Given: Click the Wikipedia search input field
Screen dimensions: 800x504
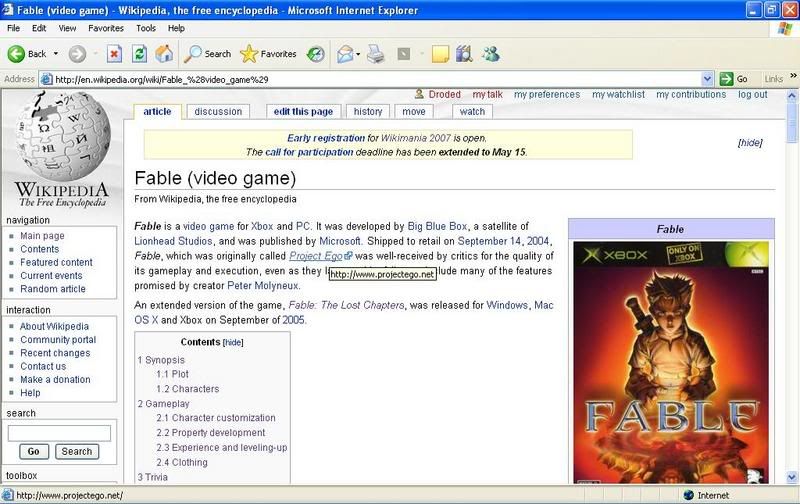Looking at the screenshot, I should [x=59, y=433].
